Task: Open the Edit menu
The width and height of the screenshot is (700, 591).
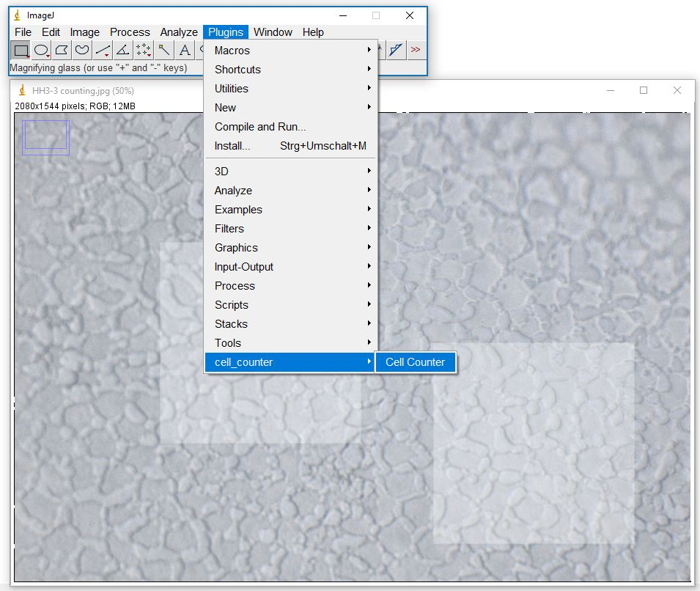Action: (x=51, y=32)
